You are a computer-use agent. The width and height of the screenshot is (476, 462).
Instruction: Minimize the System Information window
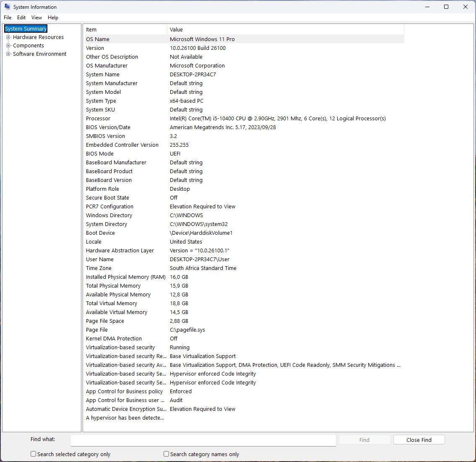427,7
